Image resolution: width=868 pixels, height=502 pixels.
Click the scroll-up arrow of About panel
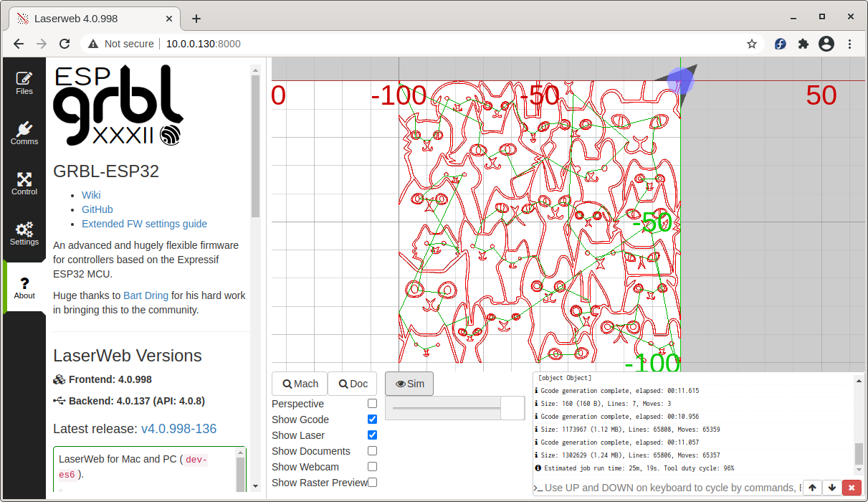click(255, 70)
